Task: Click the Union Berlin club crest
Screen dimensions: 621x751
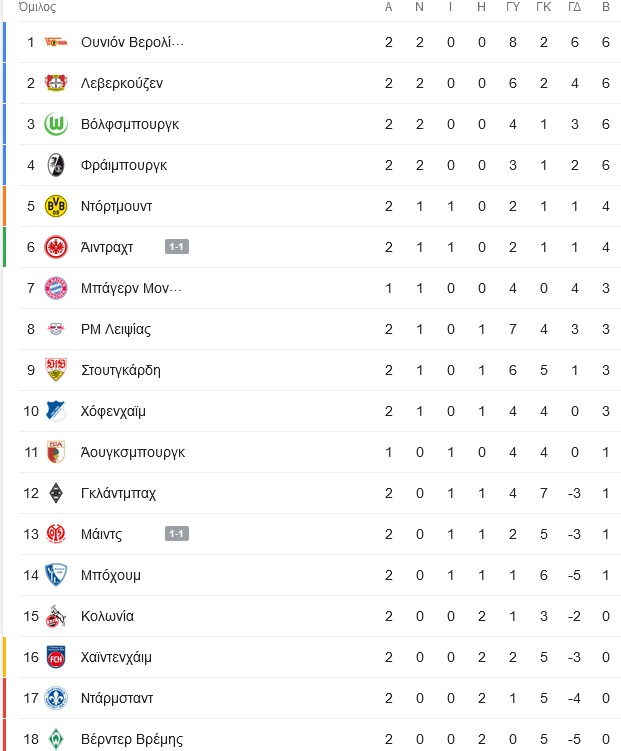Action: (56, 42)
